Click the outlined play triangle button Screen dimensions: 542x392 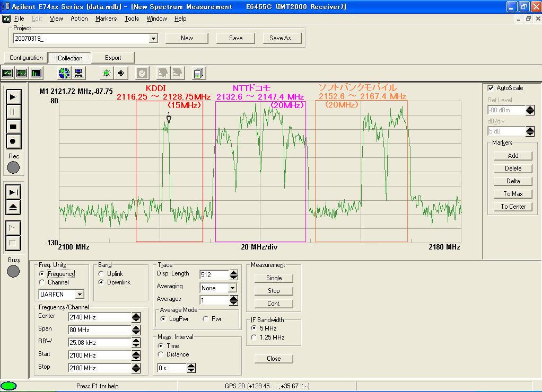click(13, 228)
